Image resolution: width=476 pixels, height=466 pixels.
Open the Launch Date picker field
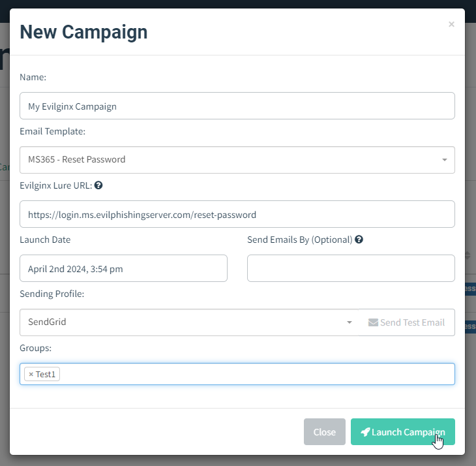(124, 268)
